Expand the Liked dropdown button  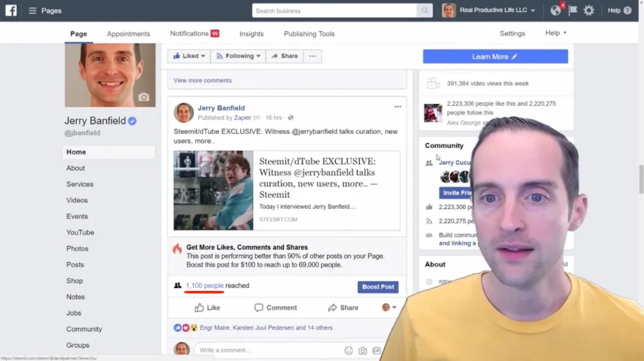[189, 56]
